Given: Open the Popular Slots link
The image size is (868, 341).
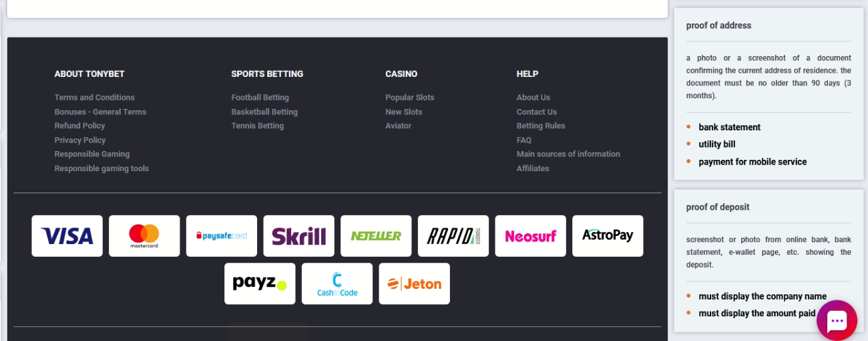Looking at the screenshot, I should (409, 98).
